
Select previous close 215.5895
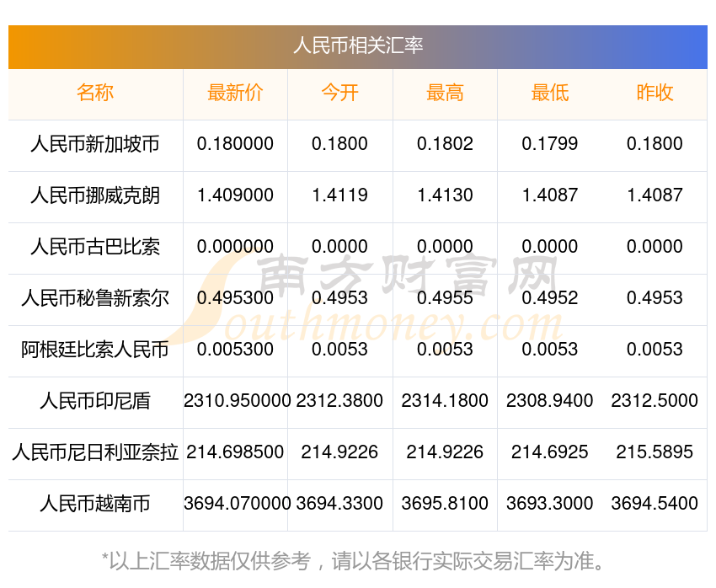tap(655, 452)
